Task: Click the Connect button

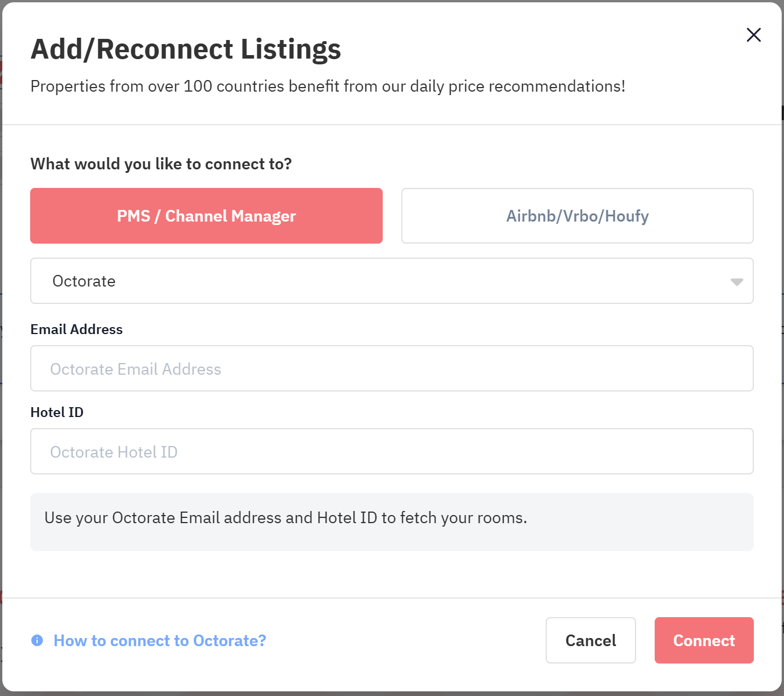Action: click(704, 640)
